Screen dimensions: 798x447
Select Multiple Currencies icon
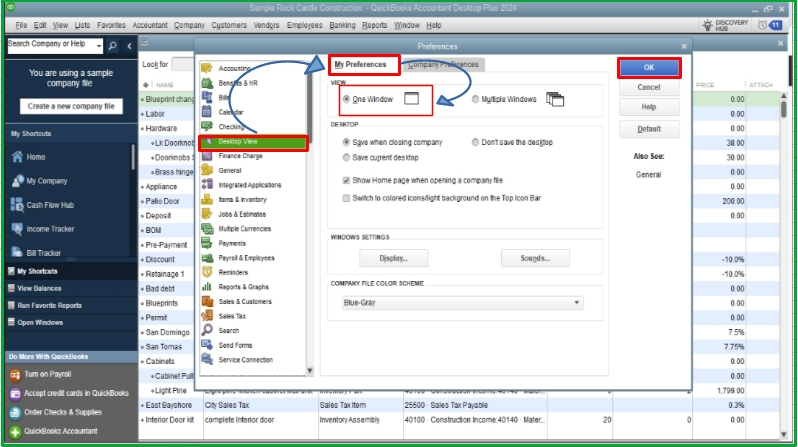point(207,229)
